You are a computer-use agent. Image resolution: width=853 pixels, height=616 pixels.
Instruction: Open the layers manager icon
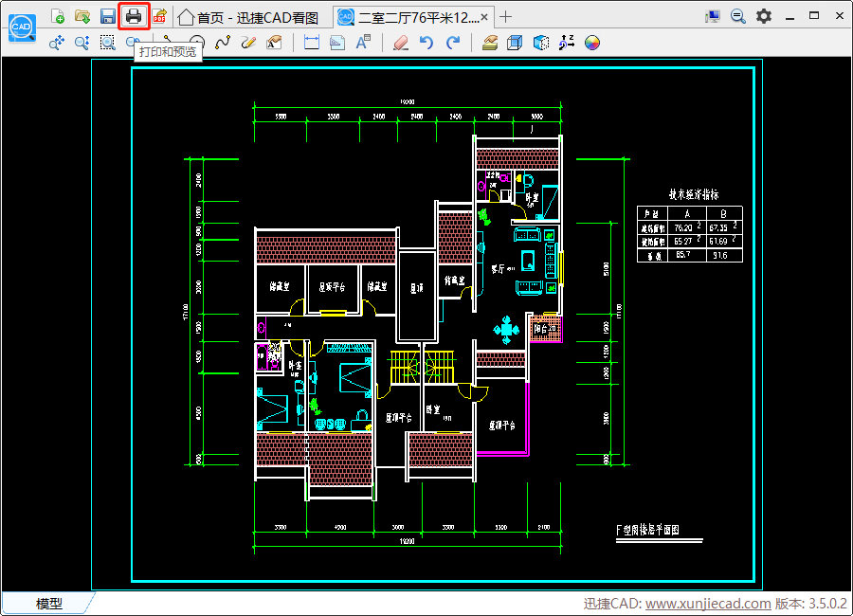[489, 42]
